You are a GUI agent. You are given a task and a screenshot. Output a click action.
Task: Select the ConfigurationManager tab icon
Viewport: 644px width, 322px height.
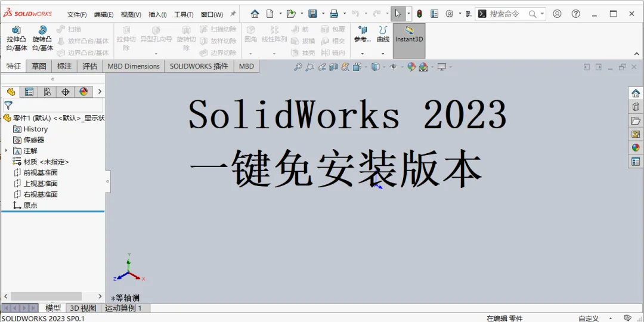pyautogui.click(x=47, y=92)
